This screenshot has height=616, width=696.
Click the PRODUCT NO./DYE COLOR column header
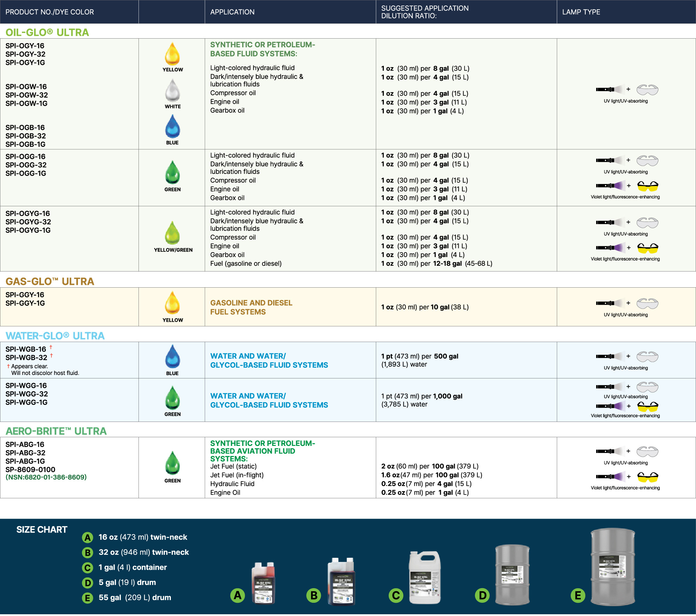(x=50, y=12)
